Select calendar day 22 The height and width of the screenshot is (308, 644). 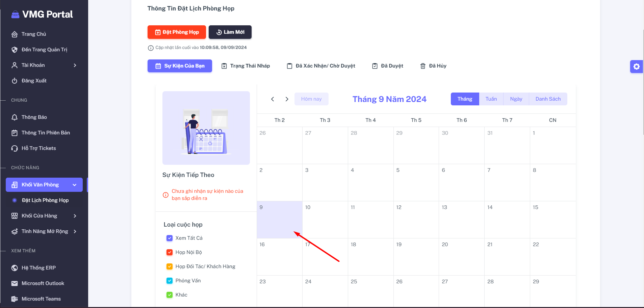[553, 257]
